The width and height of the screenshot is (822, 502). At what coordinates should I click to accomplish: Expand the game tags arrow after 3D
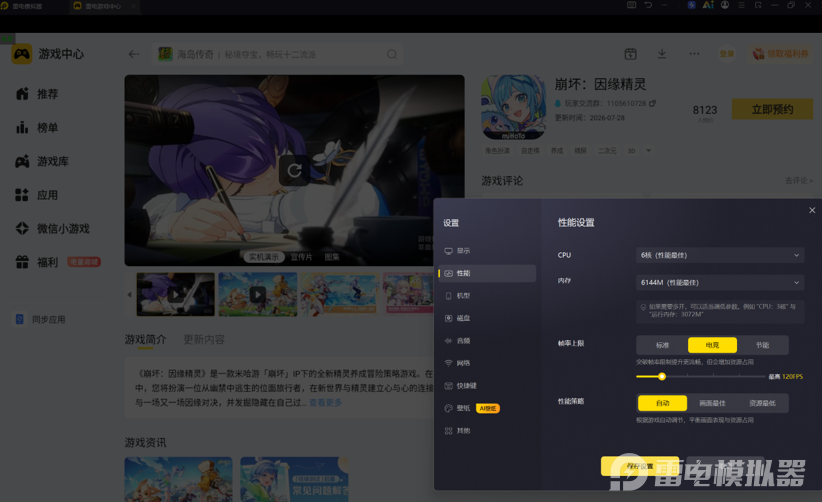[648, 151]
